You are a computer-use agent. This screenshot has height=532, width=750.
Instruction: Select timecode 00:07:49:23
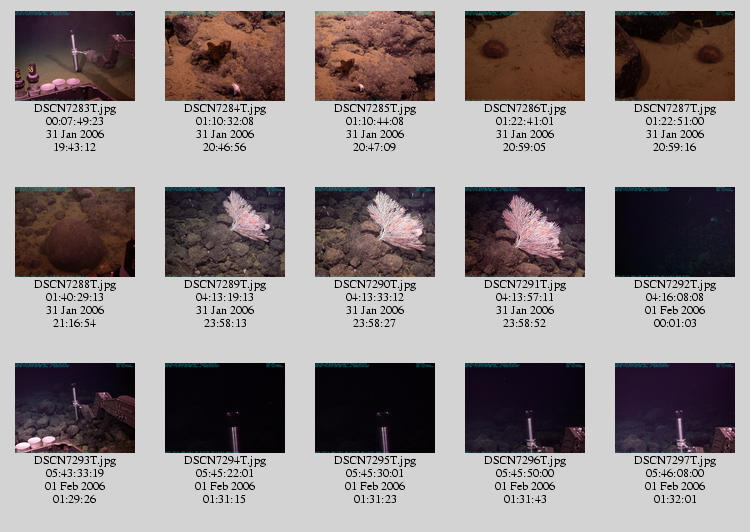coord(75,121)
